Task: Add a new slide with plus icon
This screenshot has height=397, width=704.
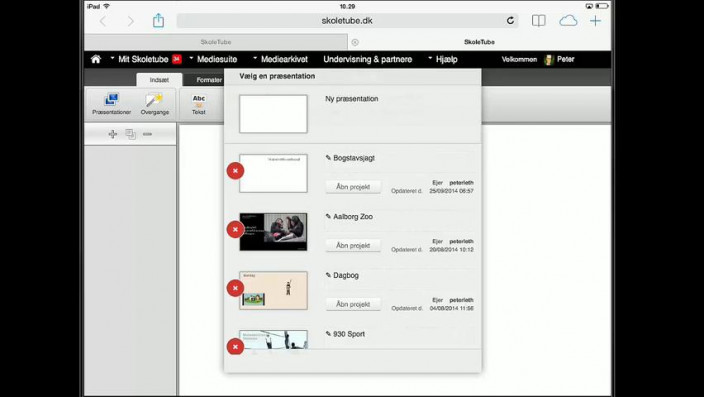Action: point(113,134)
